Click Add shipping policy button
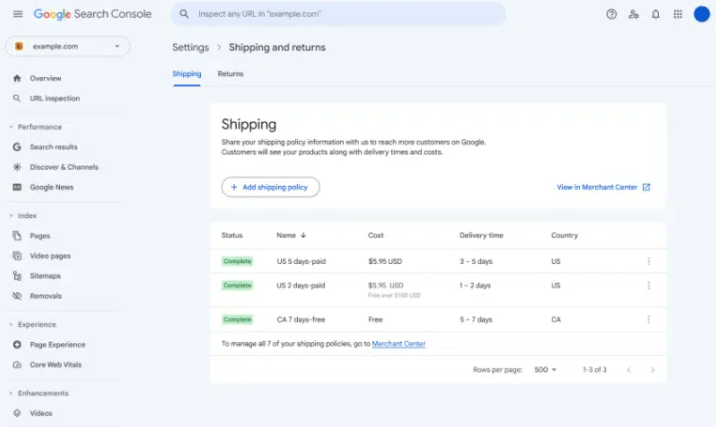Screen dimensions: 716x427 270,187
